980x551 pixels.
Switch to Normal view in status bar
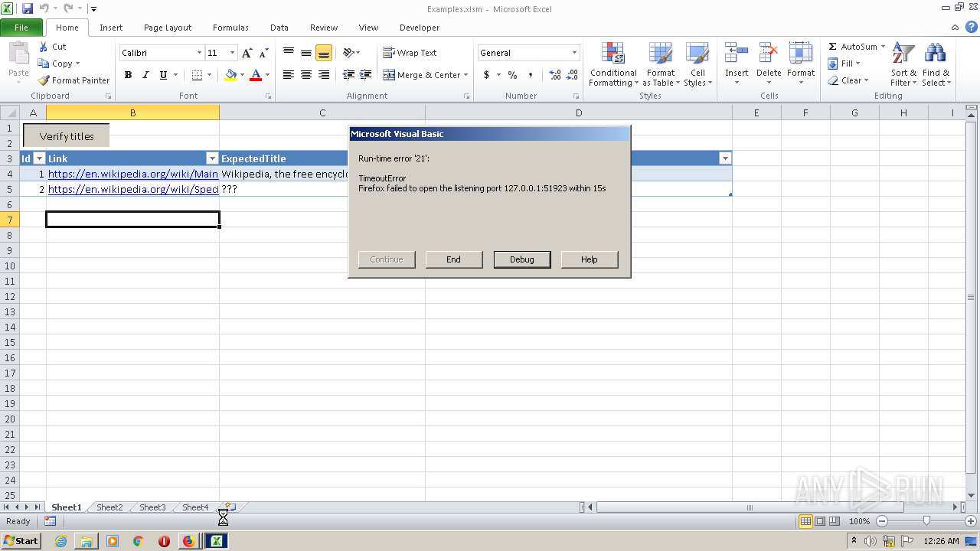805,521
